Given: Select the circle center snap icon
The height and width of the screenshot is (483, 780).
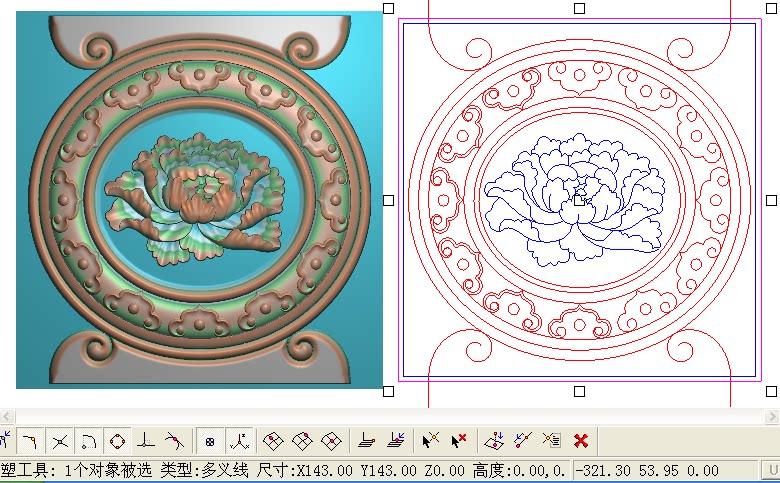Looking at the screenshot, I should (118, 441).
